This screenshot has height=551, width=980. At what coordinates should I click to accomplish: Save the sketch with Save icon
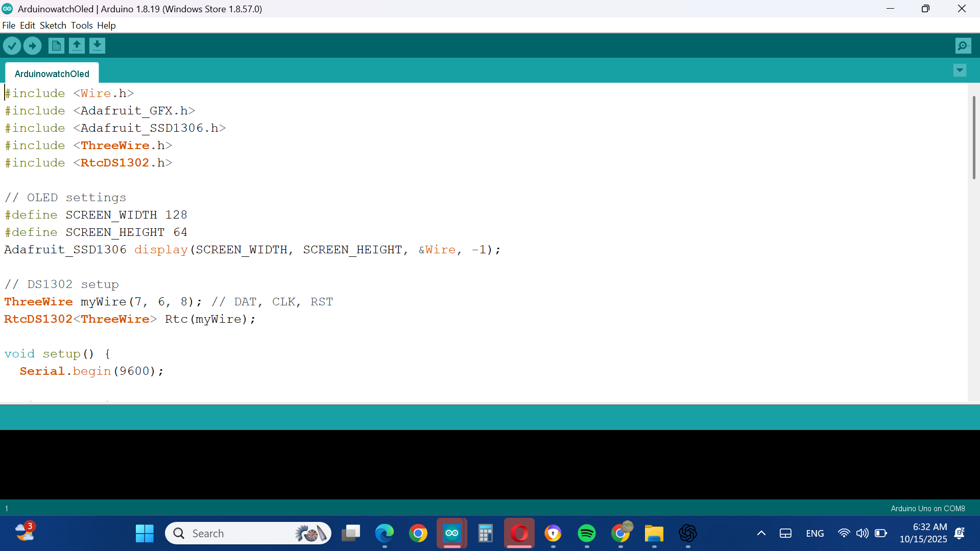[97, 46]
